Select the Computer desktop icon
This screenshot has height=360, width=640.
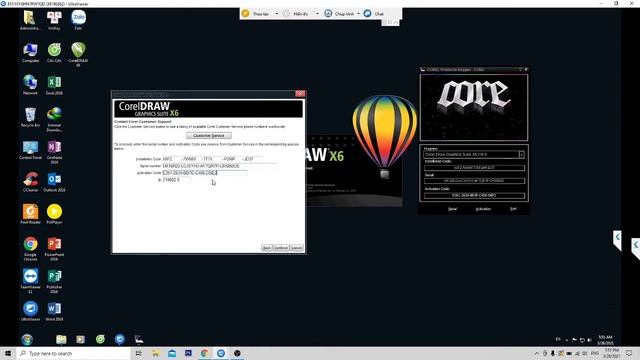pos(30,53)
